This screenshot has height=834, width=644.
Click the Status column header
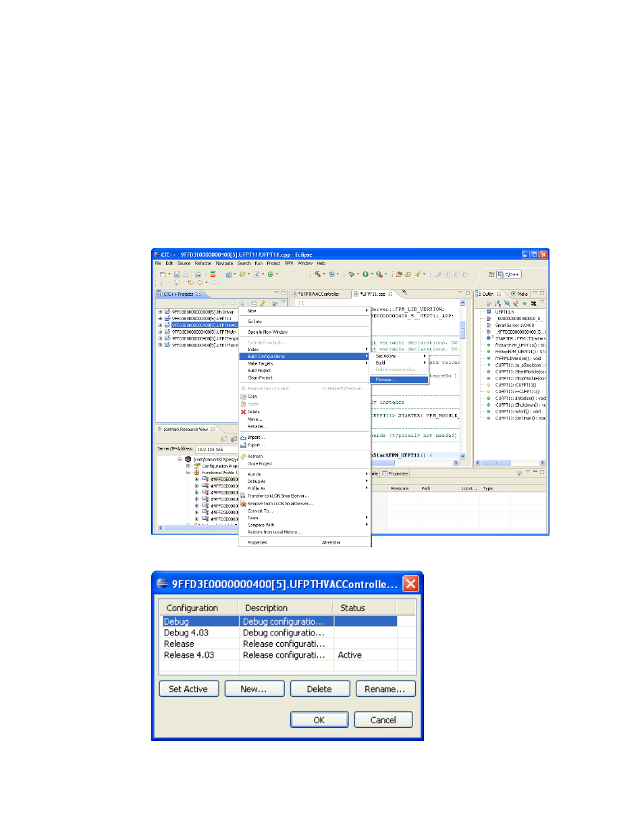pyautogui.click(x=365, y=608)
